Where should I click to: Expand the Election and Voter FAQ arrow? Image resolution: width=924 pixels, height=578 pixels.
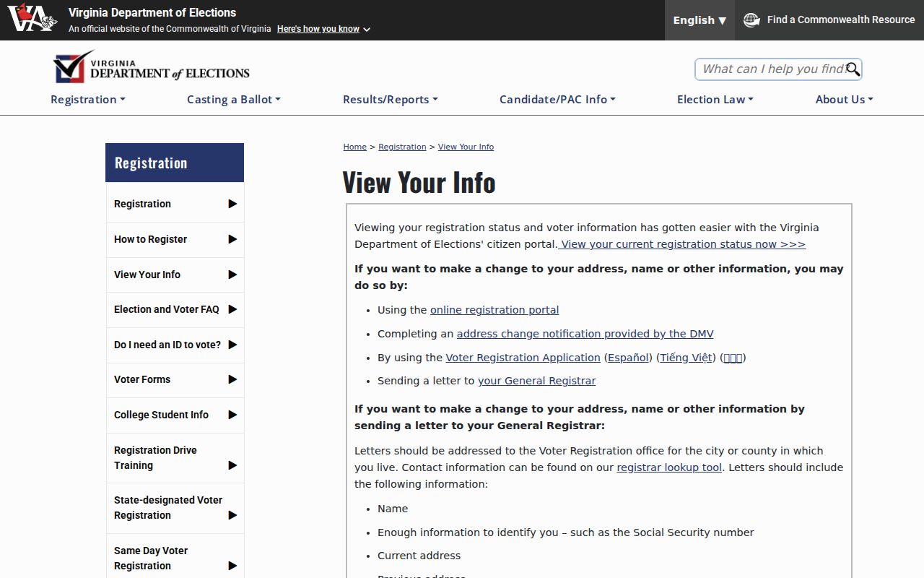coord(232,309)
